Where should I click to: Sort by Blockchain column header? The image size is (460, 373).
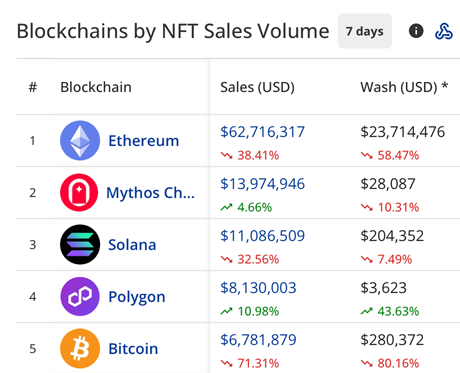(96, 87)
